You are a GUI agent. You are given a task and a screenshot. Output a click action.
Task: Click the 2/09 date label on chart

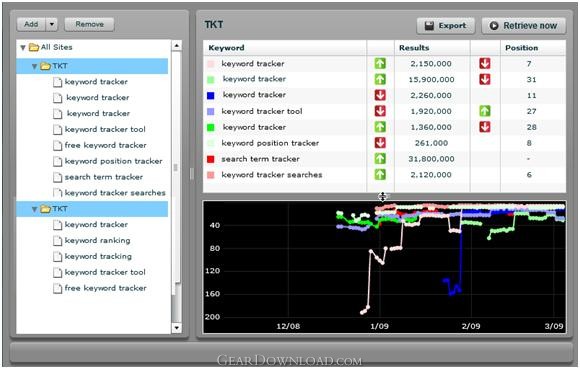471,326
